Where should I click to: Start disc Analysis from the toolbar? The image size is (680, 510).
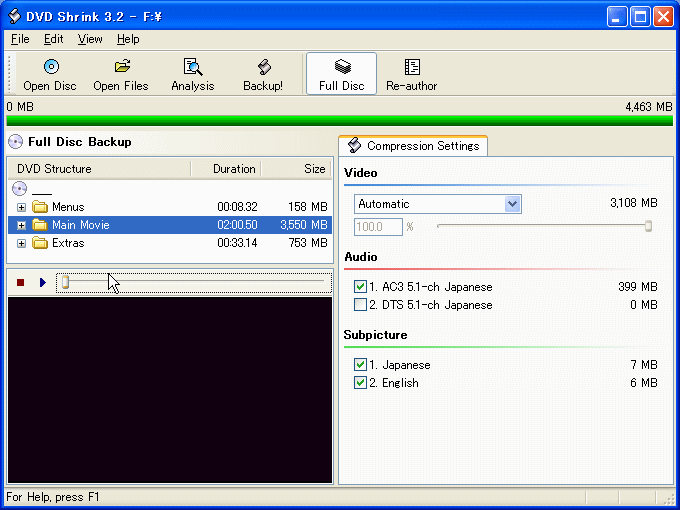(x=193, y=68)
